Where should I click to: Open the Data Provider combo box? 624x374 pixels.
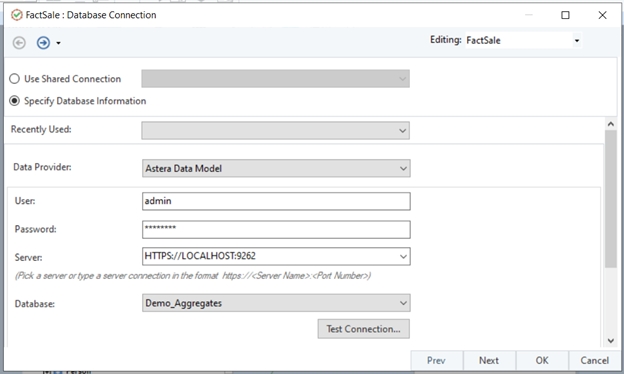tap(276, 168)
